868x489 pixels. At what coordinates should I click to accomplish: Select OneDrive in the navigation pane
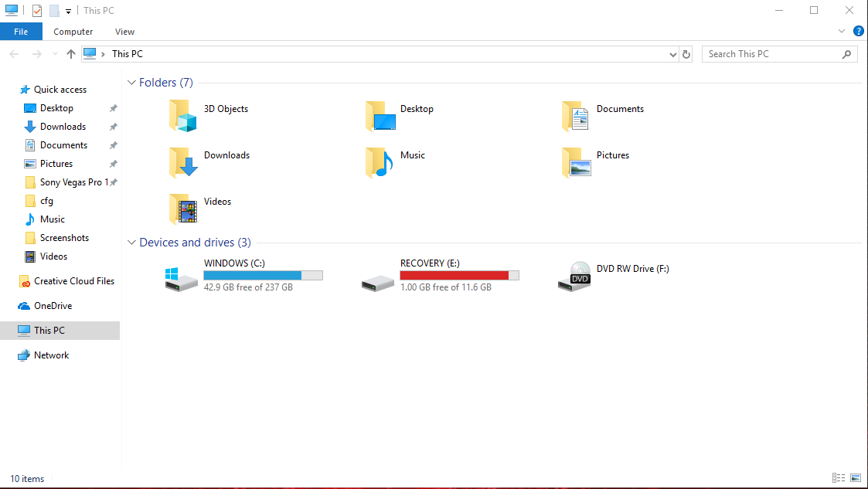[x=54, y=305]
